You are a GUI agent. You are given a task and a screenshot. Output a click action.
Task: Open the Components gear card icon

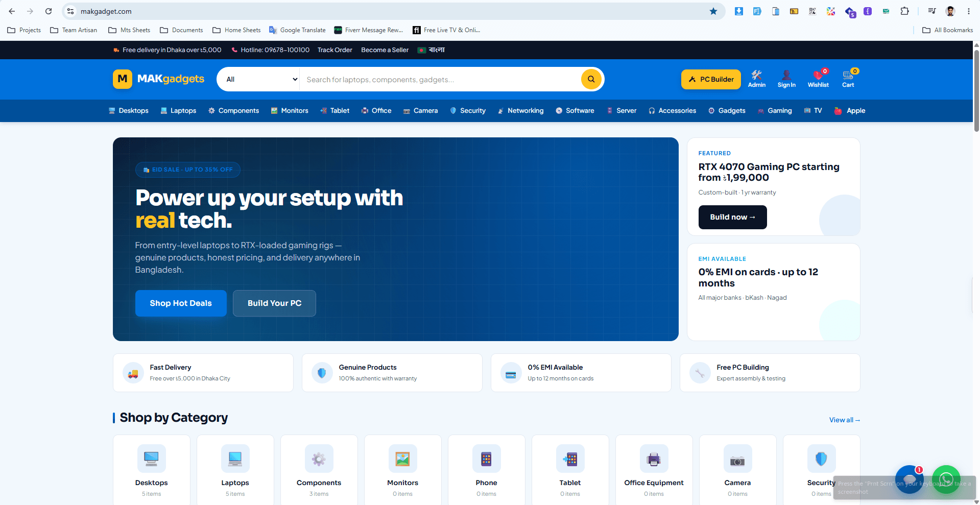(x=319, y=459)
